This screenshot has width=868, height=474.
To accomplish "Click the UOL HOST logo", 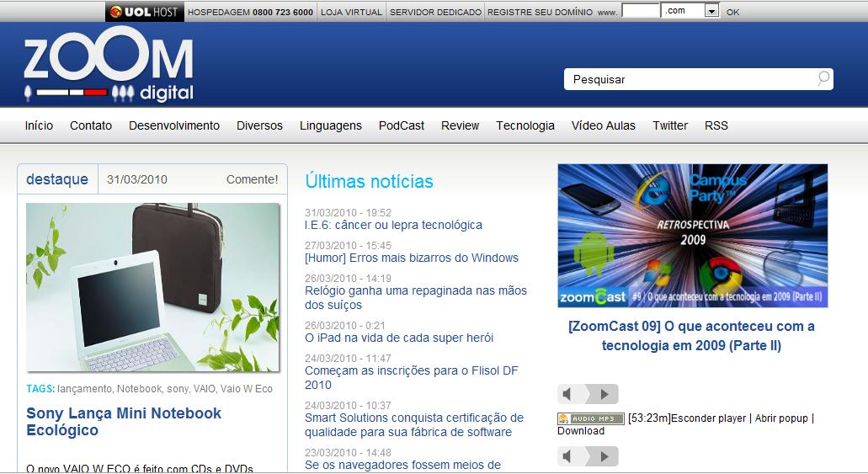I will click(x=144, y=12).
